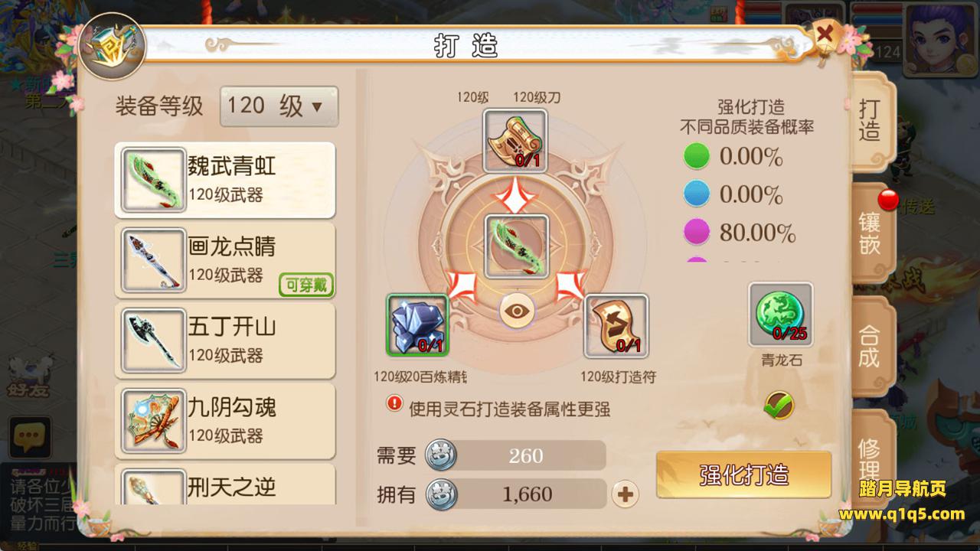Toggle the green checkmark under 青龙石
The width and height of the screenshot is (980, 551).
(x=779, y=405)
